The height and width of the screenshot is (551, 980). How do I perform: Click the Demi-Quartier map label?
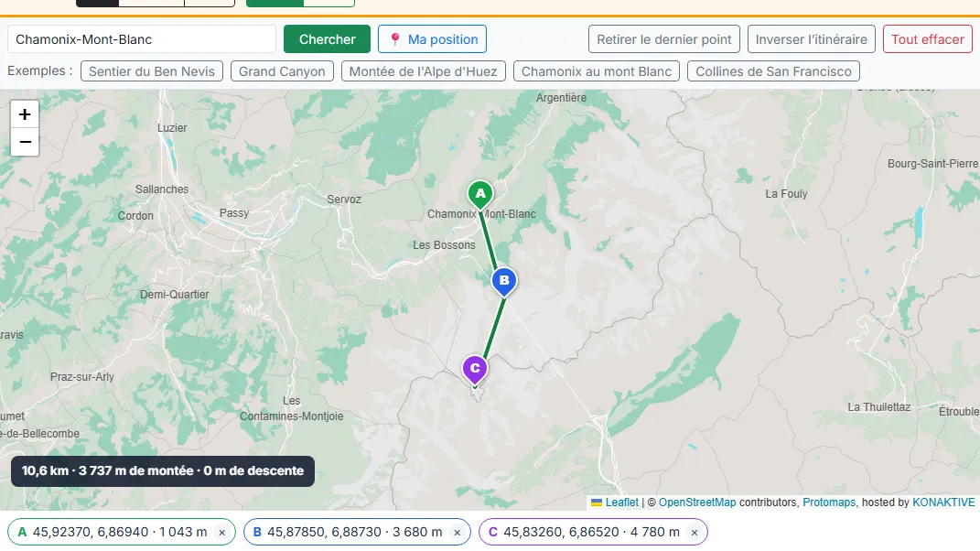175,295
